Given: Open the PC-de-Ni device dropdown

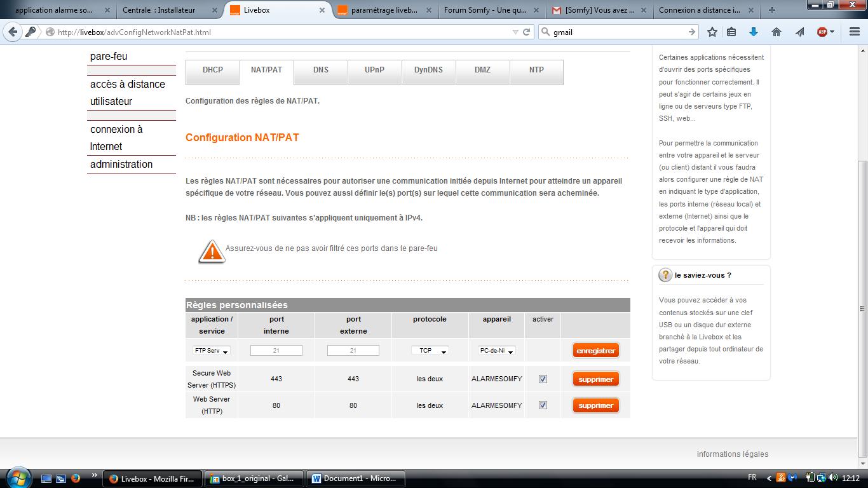Looking at the screenshot, I should 496,351.
